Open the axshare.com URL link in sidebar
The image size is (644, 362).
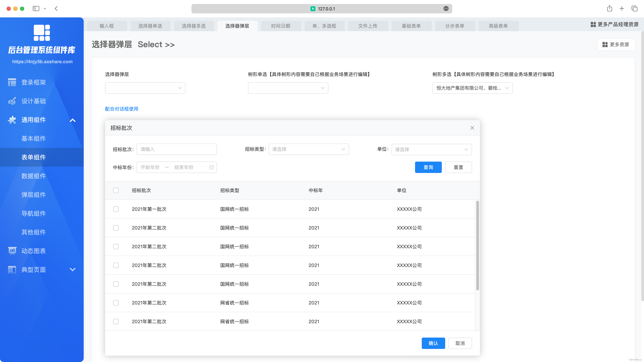point(42,61)
